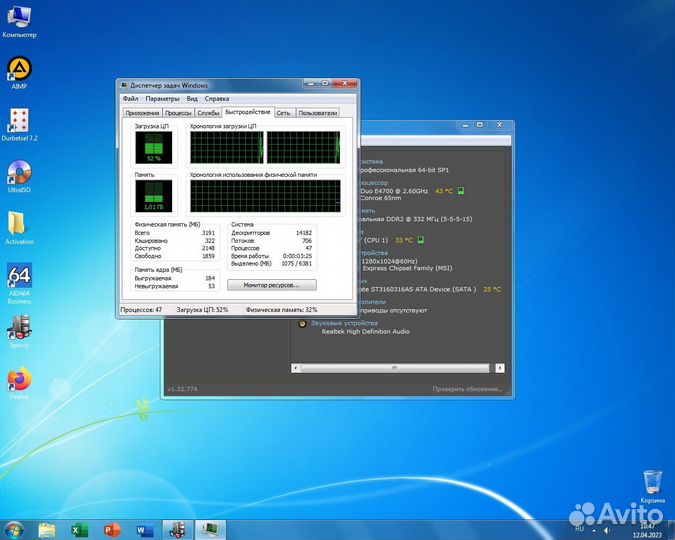The image size is (675, 540).
Task: Click the taskbar clock showing 12.04.2023
Action: point(647,531)
